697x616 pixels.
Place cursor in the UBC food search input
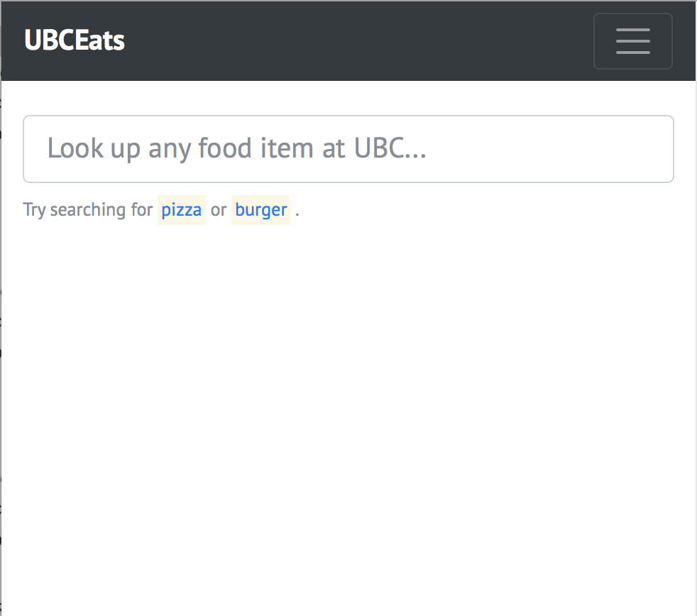click(348, 149)
